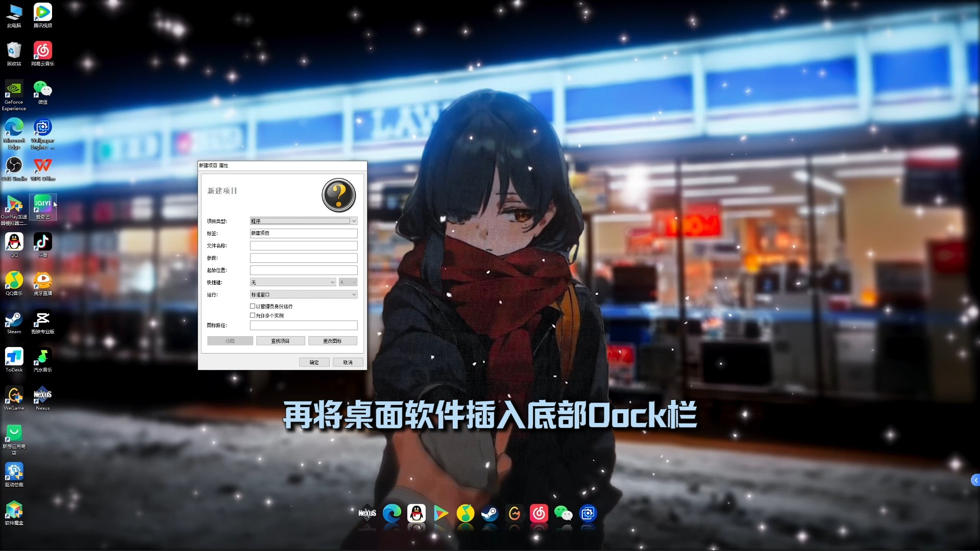The image size is (980, 551).
Task: Select QQ音乐 desktop shortcut
Action: pyautogui.click(x=14, y=284)
